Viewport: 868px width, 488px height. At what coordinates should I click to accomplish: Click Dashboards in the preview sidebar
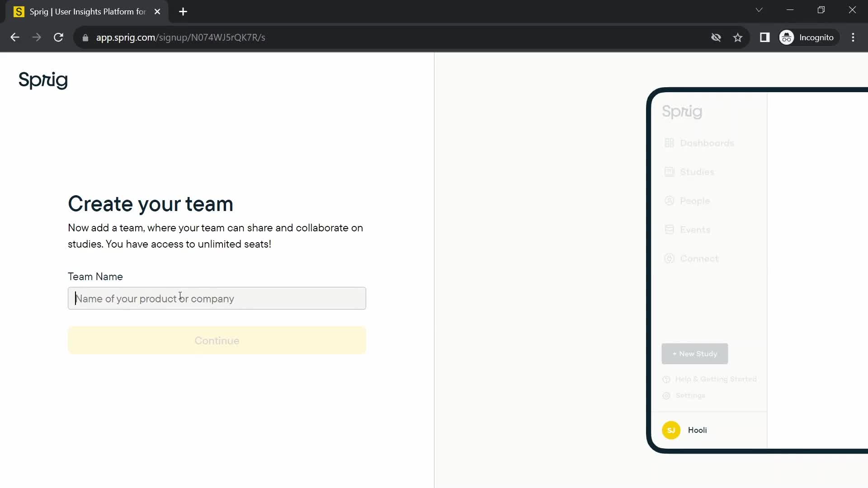[707, 143]
